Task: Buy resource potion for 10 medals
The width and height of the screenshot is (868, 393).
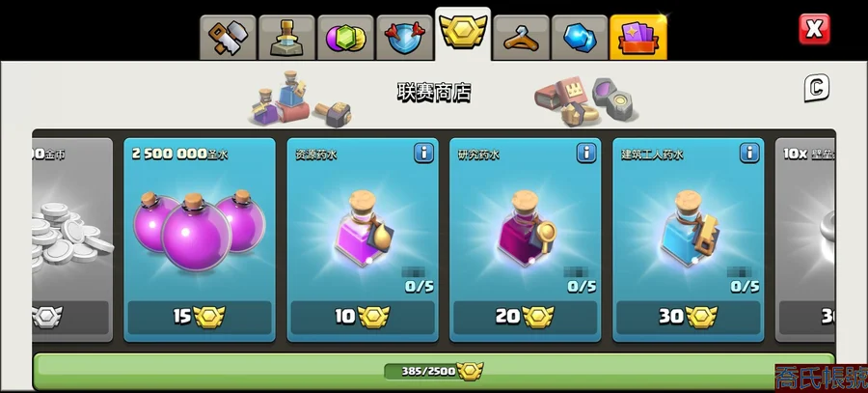Action: 363,317
